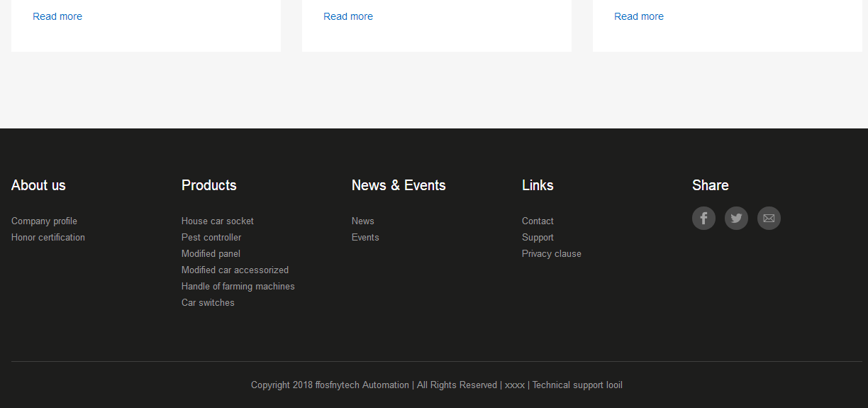Follow the Technical support looil link

click(577, 385)
